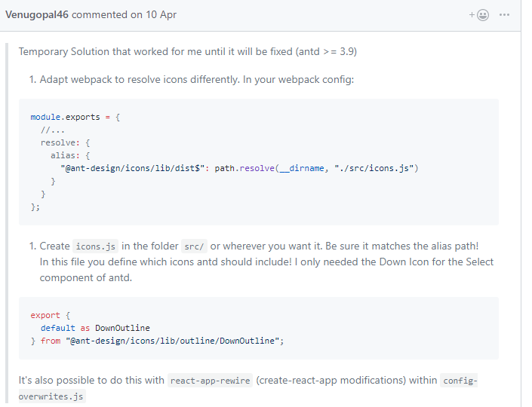Screen dimensions: 532x407
Task: Click the '@ant-design/icons/lib/dist$' alias string
Action: click(x=133, y=168)
